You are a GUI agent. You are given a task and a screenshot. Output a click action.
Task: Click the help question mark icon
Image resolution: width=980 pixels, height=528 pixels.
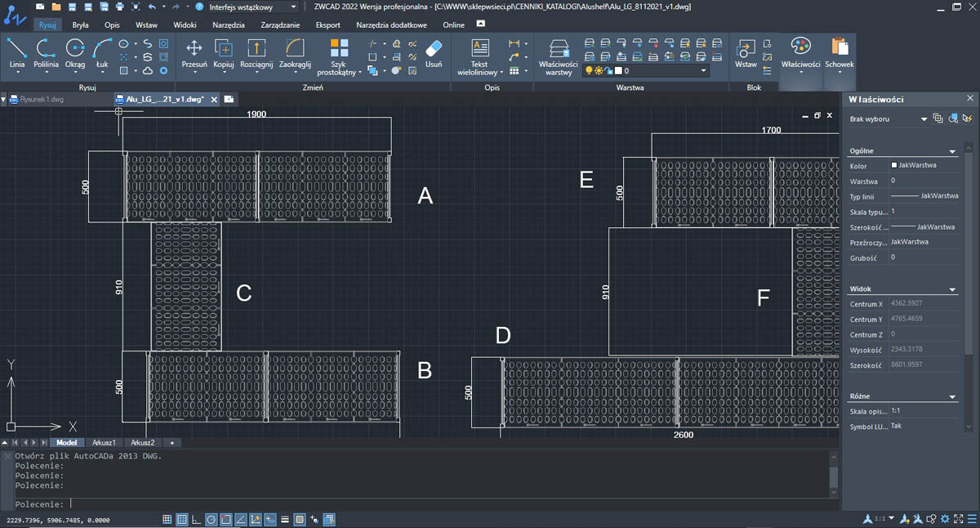[x=199, y=7]
